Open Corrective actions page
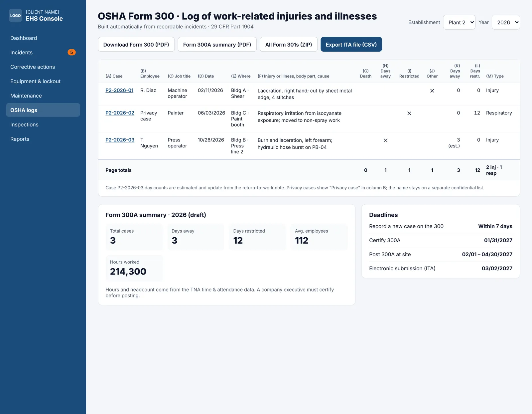 pyautogui.click(x=43, y=67)
